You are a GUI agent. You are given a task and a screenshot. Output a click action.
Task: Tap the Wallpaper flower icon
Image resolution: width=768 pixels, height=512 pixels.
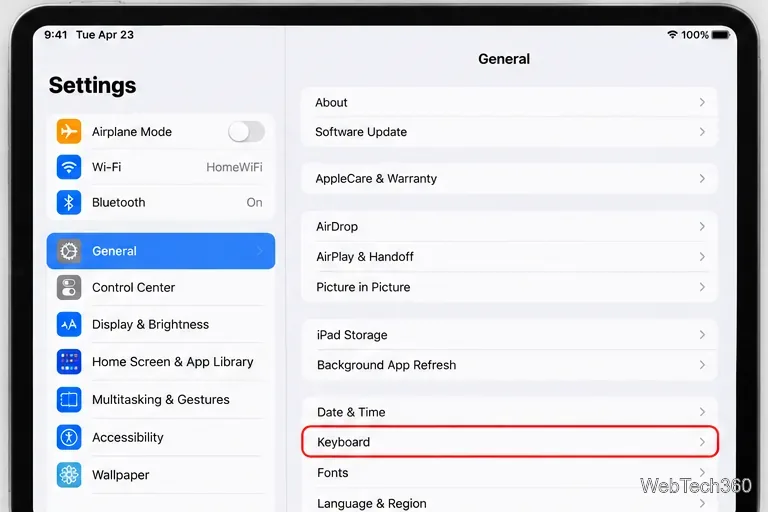coord(69,475)
